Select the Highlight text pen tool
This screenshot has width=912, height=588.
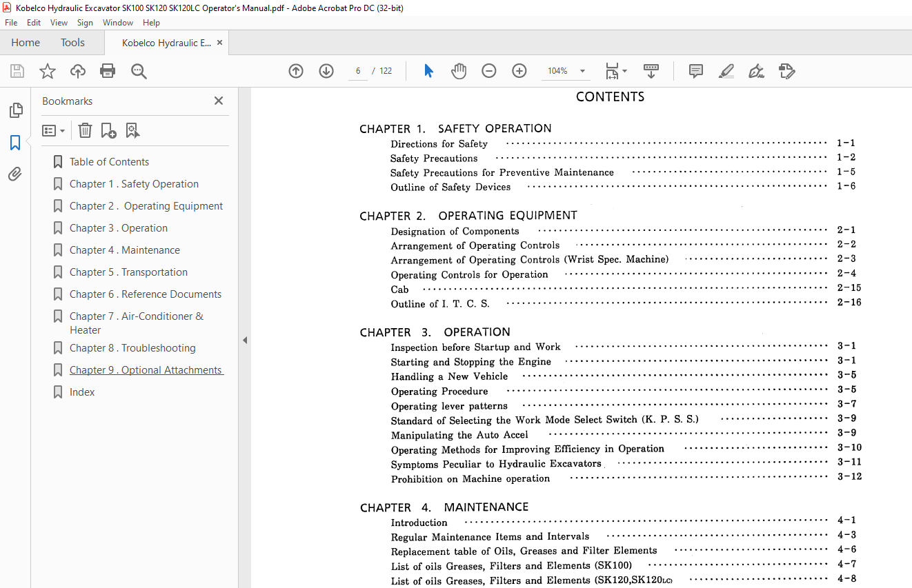pos(726,71)
